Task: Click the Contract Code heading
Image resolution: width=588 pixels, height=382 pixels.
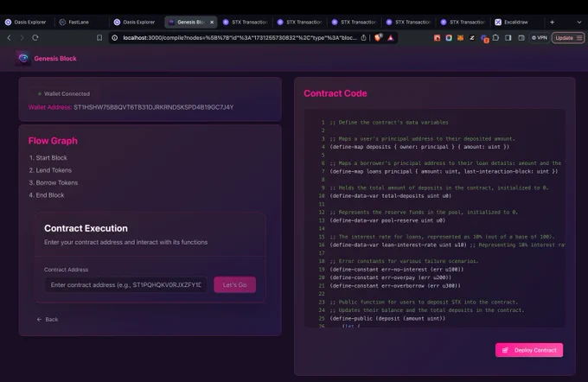Action: click(x=336, y=93)
